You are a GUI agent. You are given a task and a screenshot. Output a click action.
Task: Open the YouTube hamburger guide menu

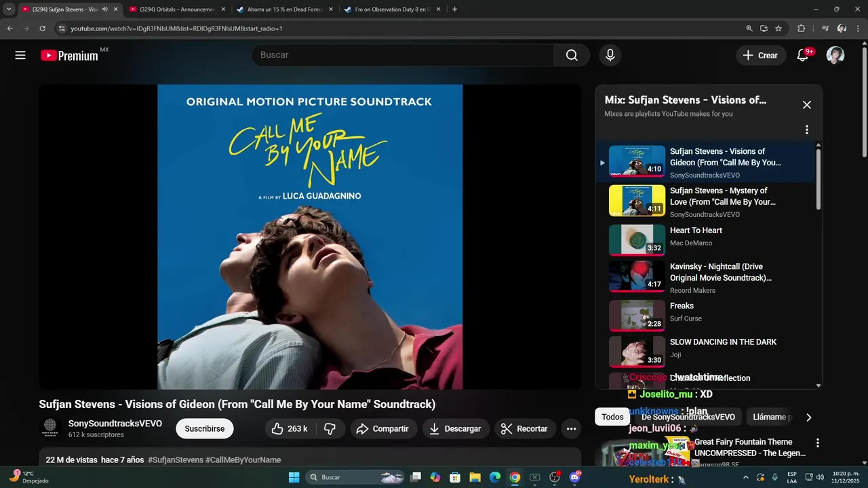coord(20,56)
